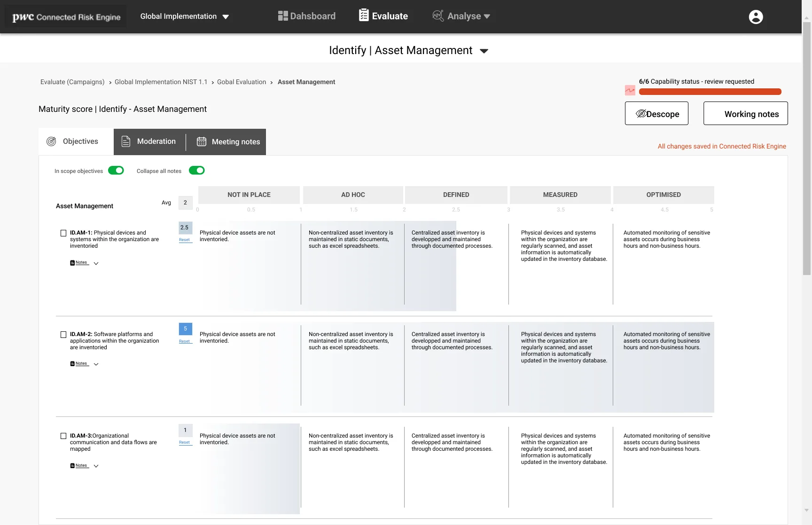Toggle the Collapse all notes switch
Image resolution: width=812 pixels, height=525 pixels.
197,171
